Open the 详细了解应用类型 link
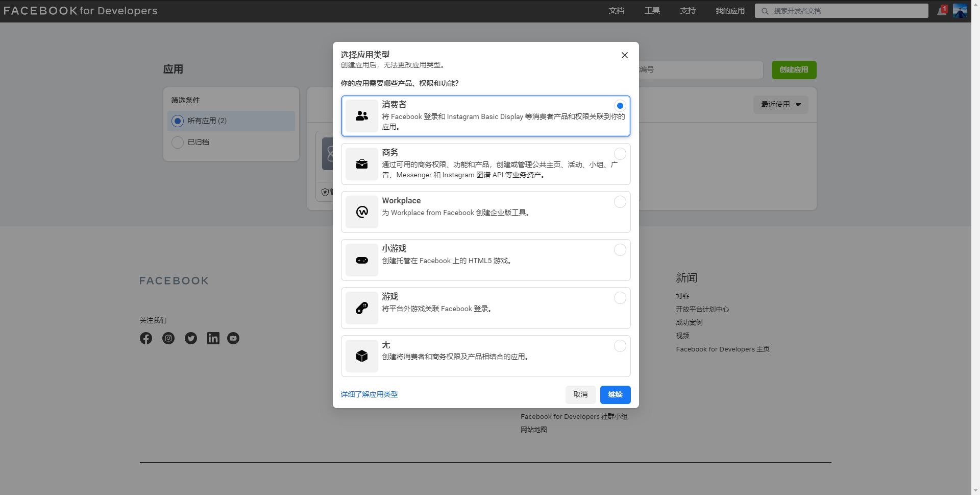980x495 pixels. point(369,394)
